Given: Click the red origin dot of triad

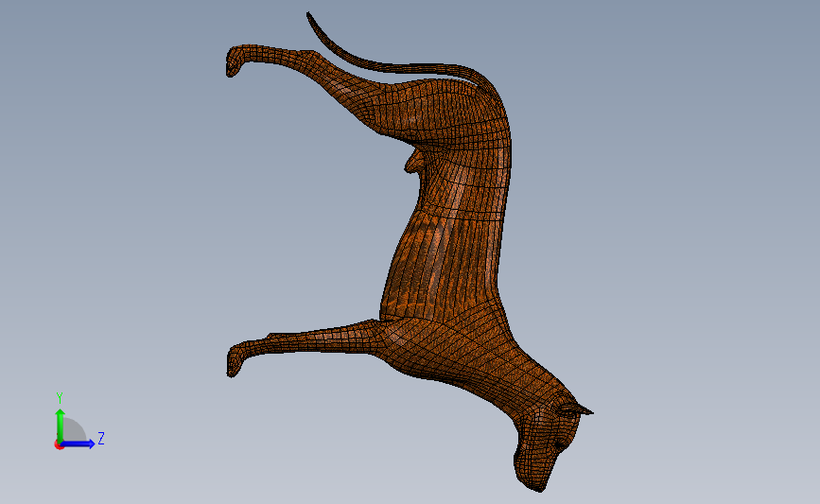Looking at the screenshot, I should (59, 445).
